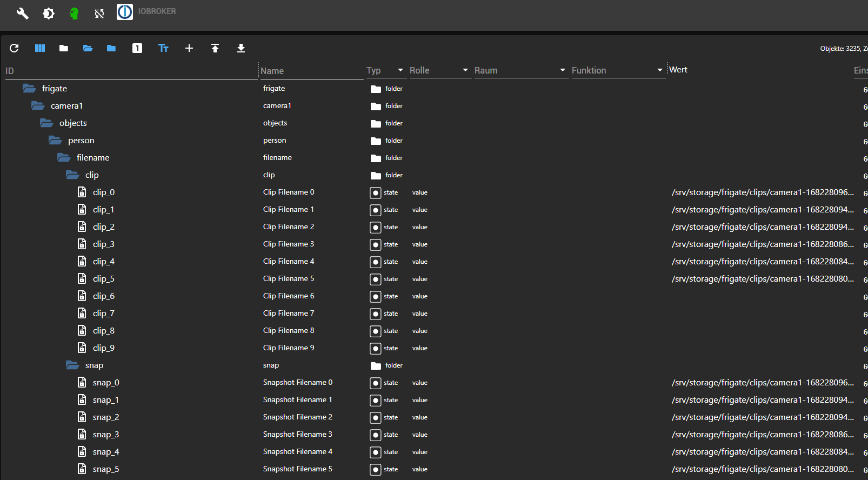Click the state icon in Clip Filename 2 row
Screen dimensions: 868x480
click(376, 227)
